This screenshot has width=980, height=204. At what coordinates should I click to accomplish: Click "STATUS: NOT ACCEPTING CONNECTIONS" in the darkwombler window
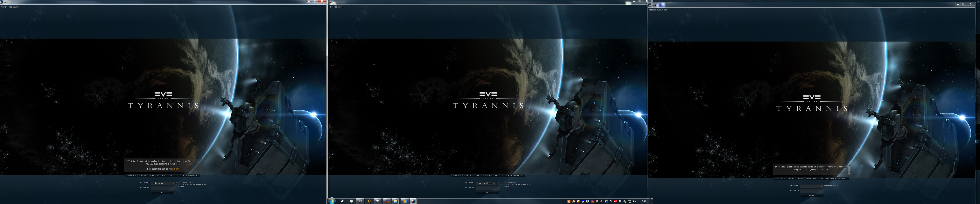click(x=191, y=185)
